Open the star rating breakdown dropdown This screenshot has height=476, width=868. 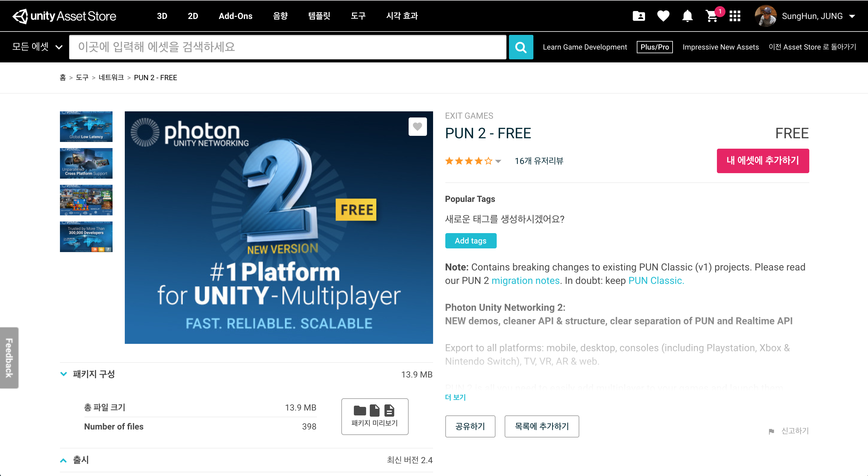[x=498, y=161]
